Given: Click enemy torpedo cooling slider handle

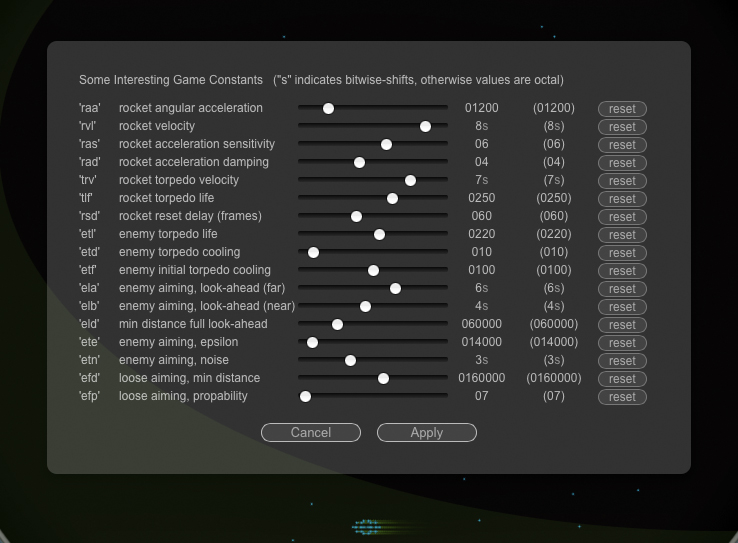Looking at the screenshot, I should tap(313, 253).
